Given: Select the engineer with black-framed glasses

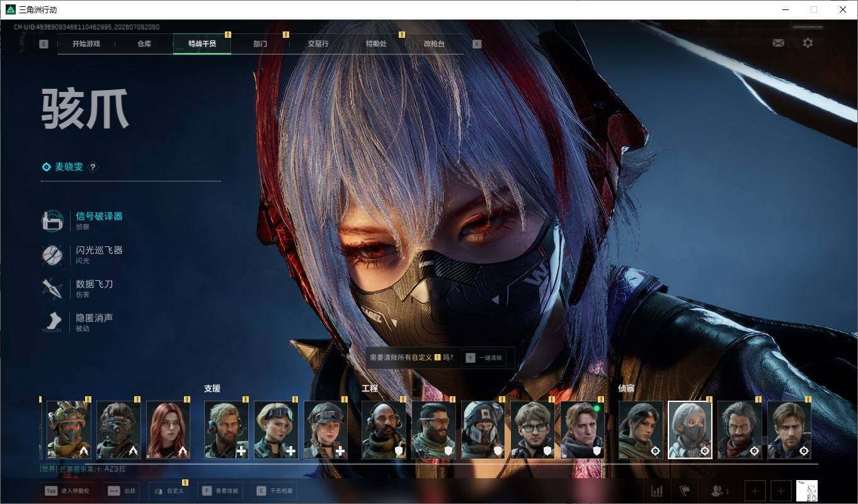Looking at the screenshot, I should (533, 430).
